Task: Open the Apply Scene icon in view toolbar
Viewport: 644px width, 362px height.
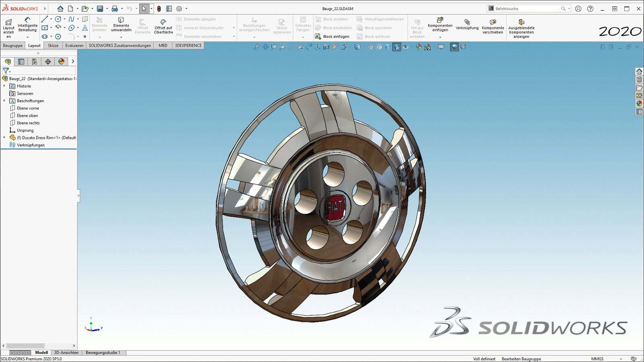Action: (x=427, y=47)
